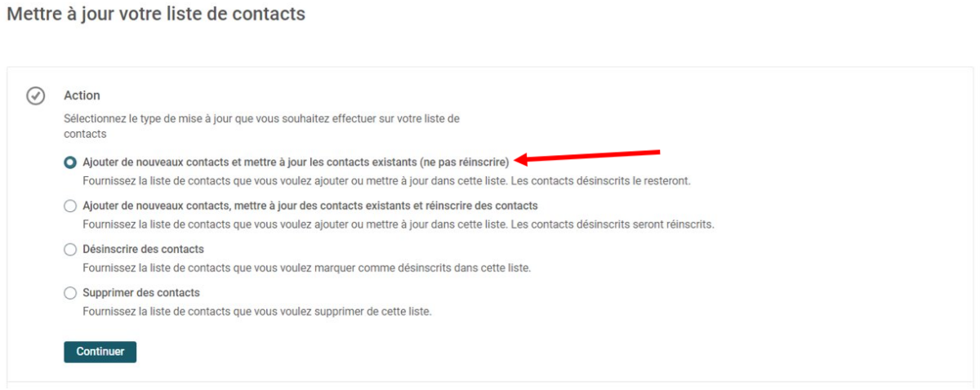Image resolution: width=980 pixels, height=390 pixels.
Task: Choose the 'Désinscrire des contacts' radio button
Action: click(x=70, y=249)
